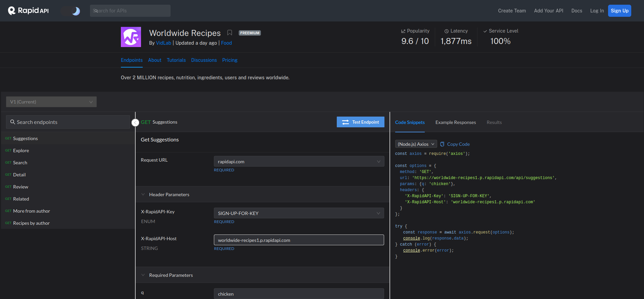
Task: Bookmark the Worldwide Recipes API
Action: pyautogui.click(x=230, y=33)
